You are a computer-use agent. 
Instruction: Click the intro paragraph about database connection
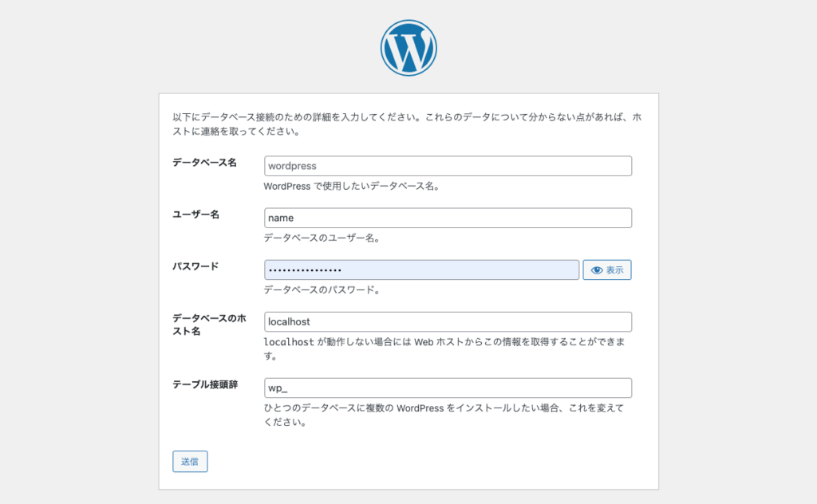pyautogui.click(x=407, y=124)
